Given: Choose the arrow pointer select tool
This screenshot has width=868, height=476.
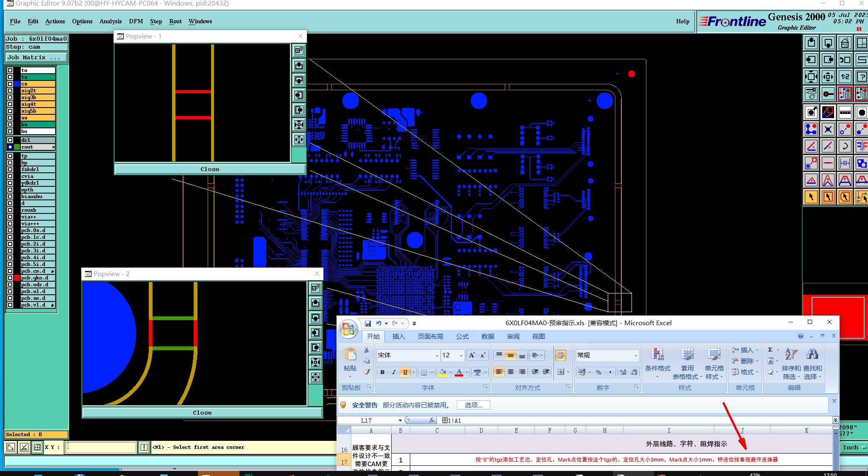Looking at the screenshot, I should pos(811,197).
